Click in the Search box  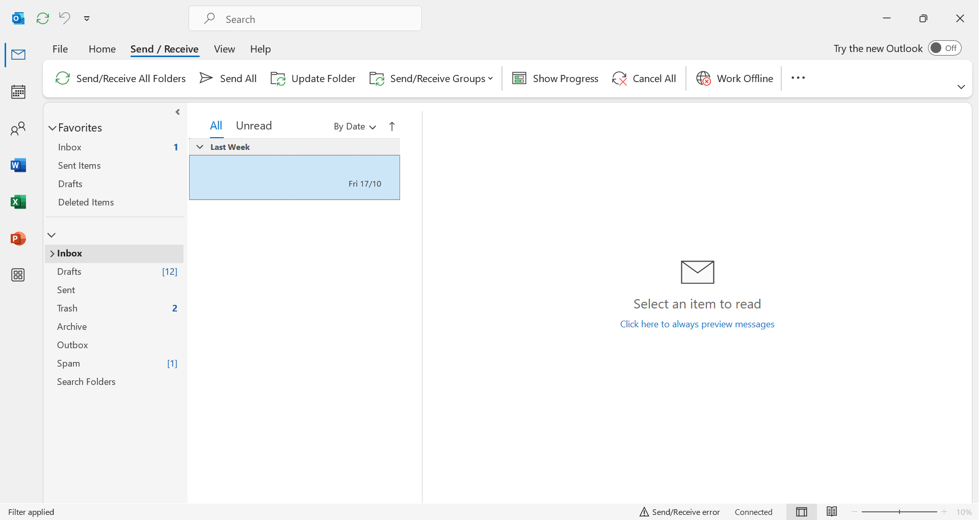pos(305,19)
